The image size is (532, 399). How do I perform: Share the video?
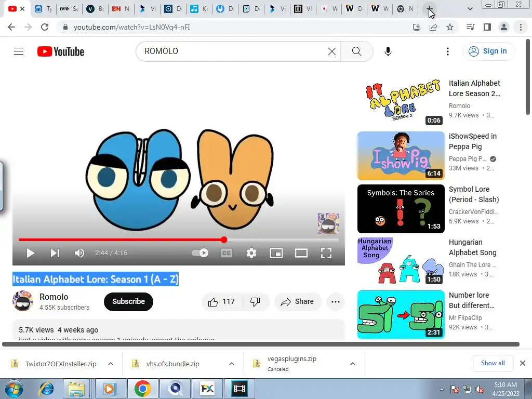298,302
